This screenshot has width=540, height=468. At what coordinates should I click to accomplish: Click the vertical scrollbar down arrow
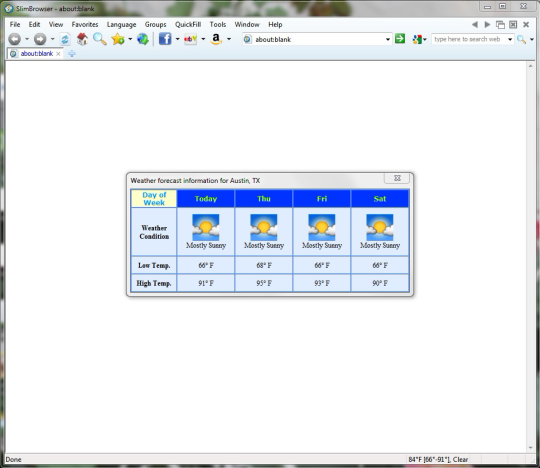tap(530, 448)
